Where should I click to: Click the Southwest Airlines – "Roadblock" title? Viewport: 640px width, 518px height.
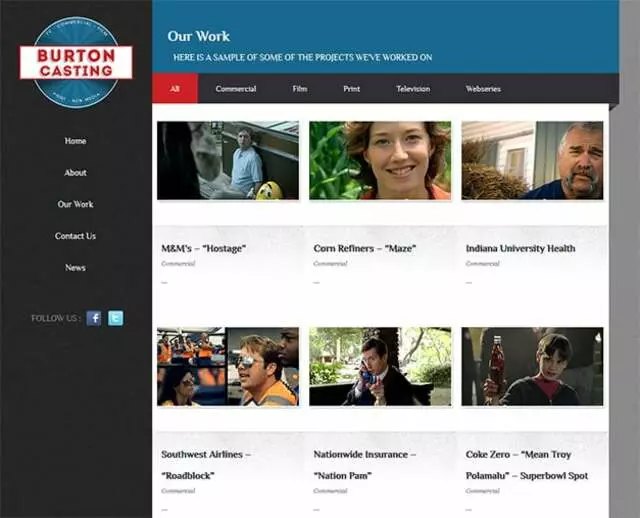coord(206,465)
